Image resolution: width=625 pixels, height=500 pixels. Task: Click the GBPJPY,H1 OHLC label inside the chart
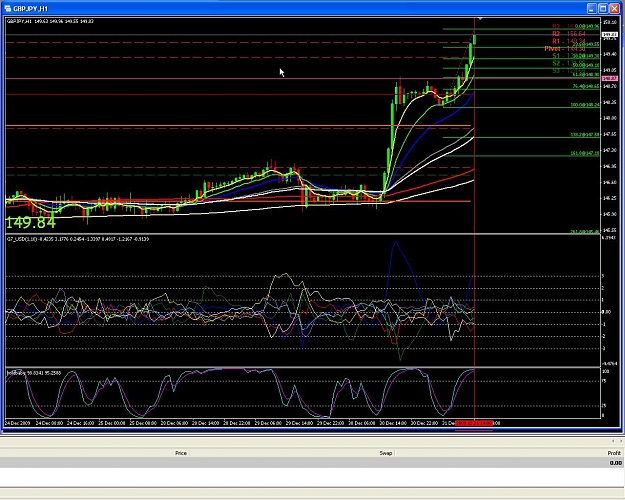point(50,21)
